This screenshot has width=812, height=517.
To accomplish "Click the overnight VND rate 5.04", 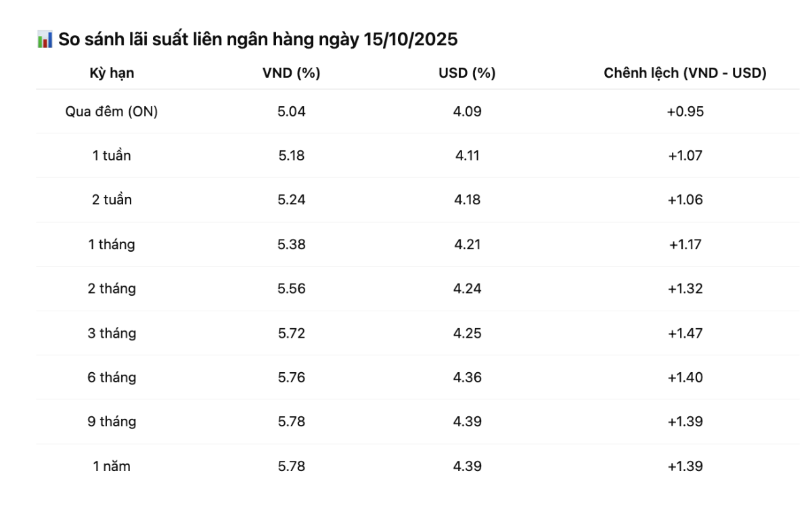I will 291,112.
